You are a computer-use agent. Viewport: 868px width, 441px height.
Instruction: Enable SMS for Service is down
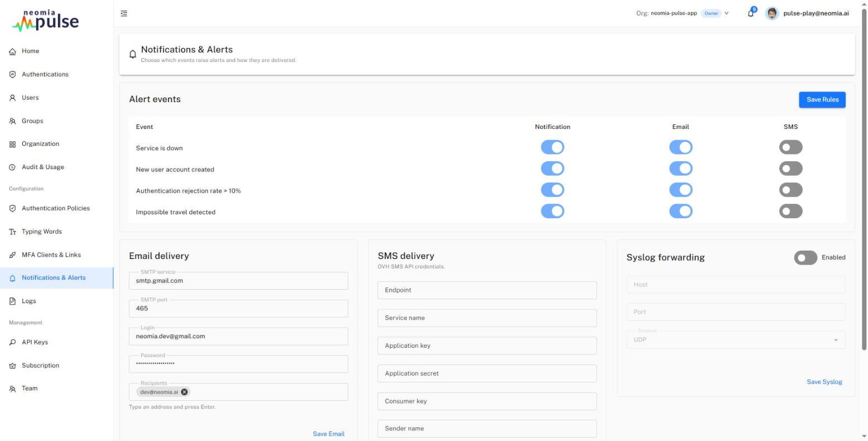pos(790,147)
